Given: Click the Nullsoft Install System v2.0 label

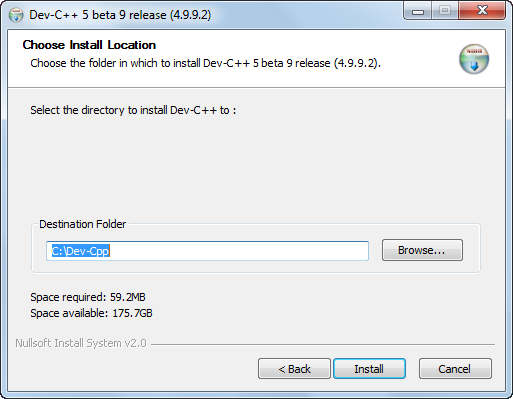Looking at the screenshot, I should tap(81, 343).
